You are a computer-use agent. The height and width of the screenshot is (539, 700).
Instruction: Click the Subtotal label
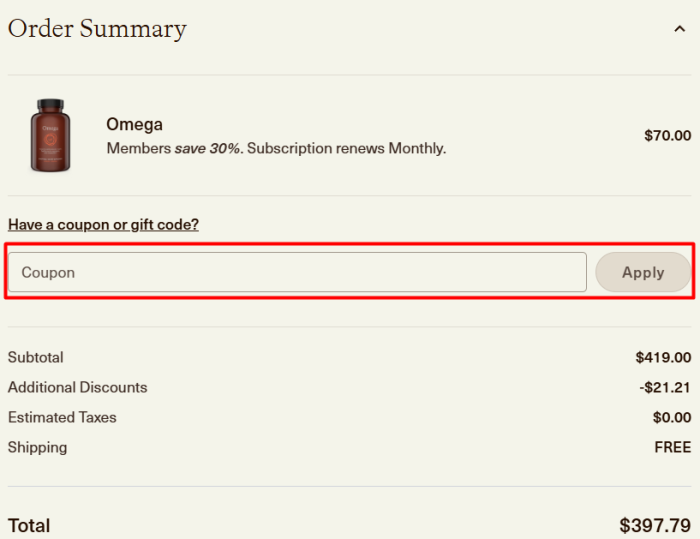35,357
